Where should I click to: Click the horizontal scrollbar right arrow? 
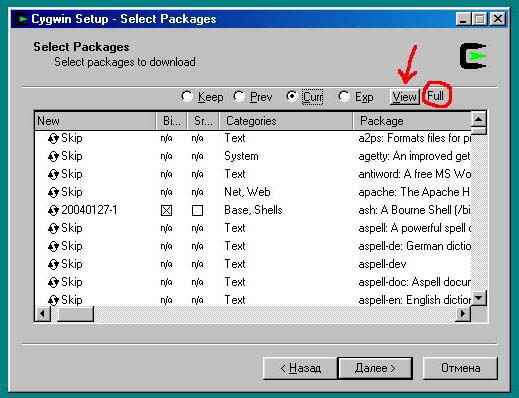[463, 314]
